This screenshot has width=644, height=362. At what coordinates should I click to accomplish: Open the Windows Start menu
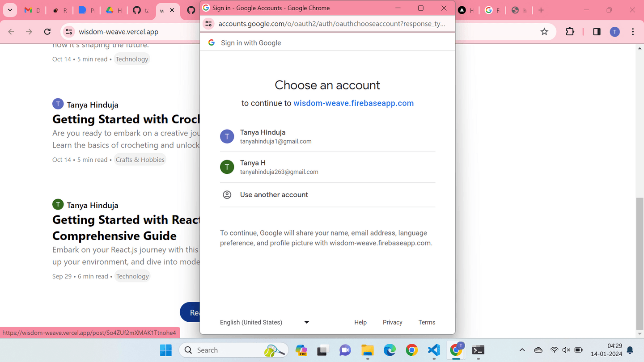pyautogui.click(x=166, y=350)
